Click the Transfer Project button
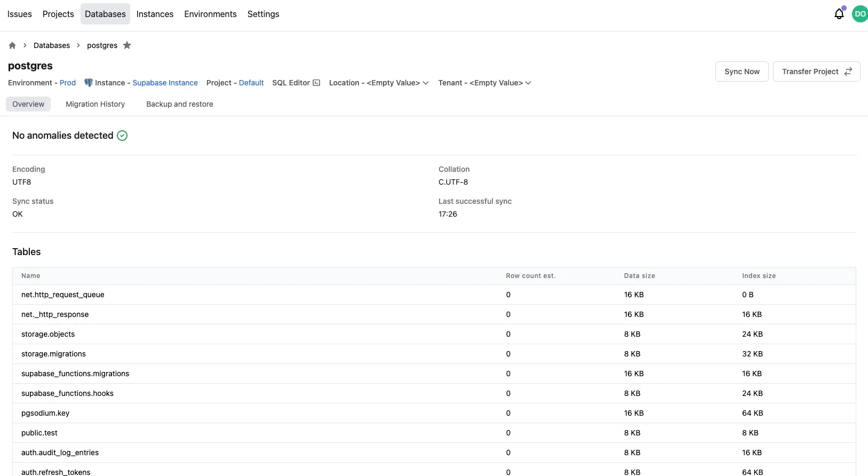The height and width of the screenshot is (476, 868). click(816, 72)
